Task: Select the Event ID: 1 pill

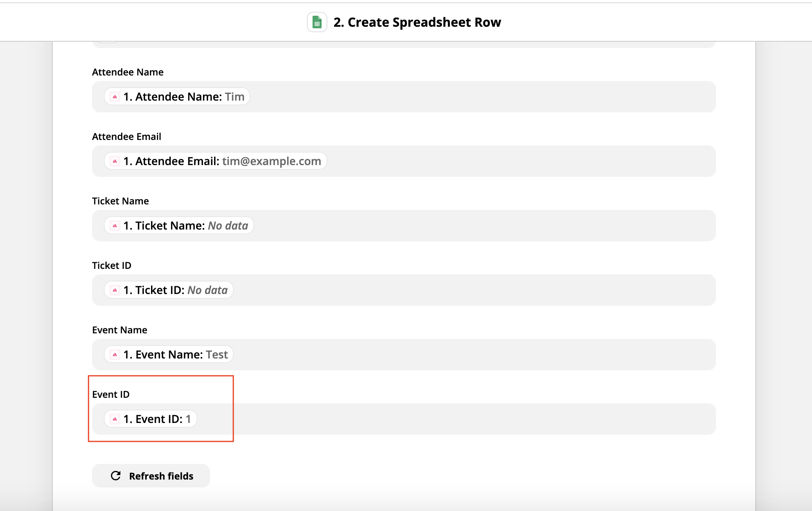Action: (x=151, y=419)
